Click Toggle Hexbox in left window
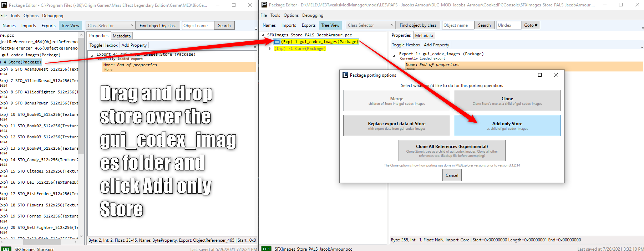 point(103,45)
